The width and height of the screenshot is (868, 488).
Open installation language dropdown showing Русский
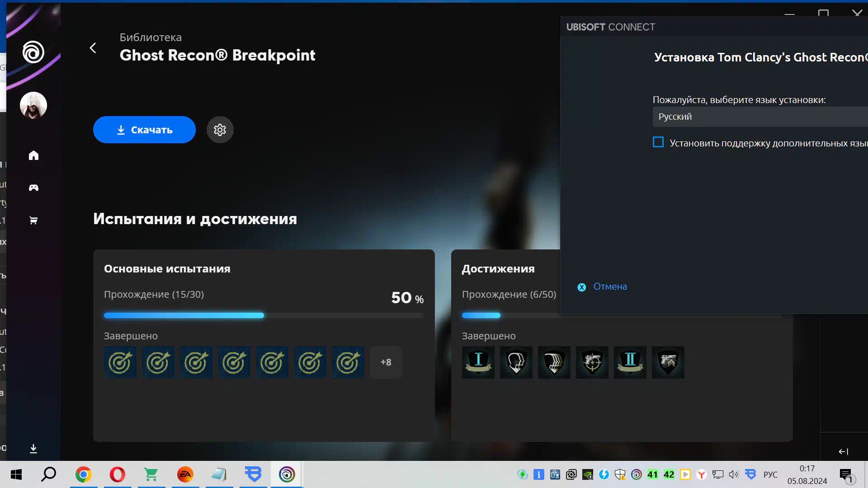pyautogui.click(x=760, y=117)
